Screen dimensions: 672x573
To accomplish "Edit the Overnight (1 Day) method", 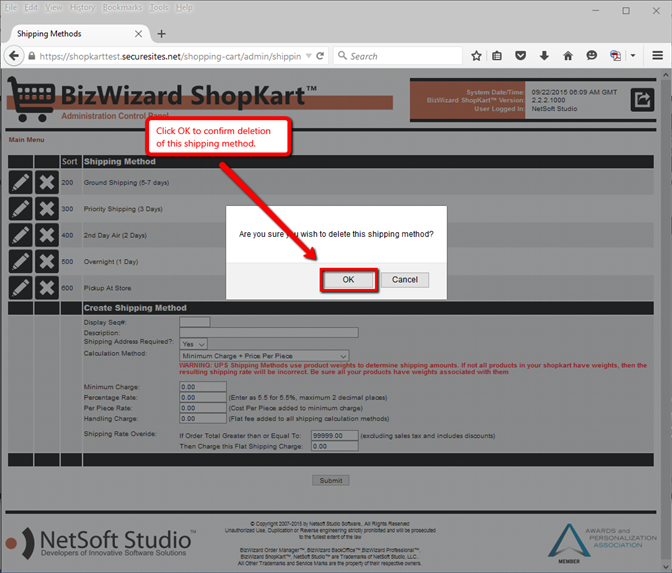I will tap(21, 261).
